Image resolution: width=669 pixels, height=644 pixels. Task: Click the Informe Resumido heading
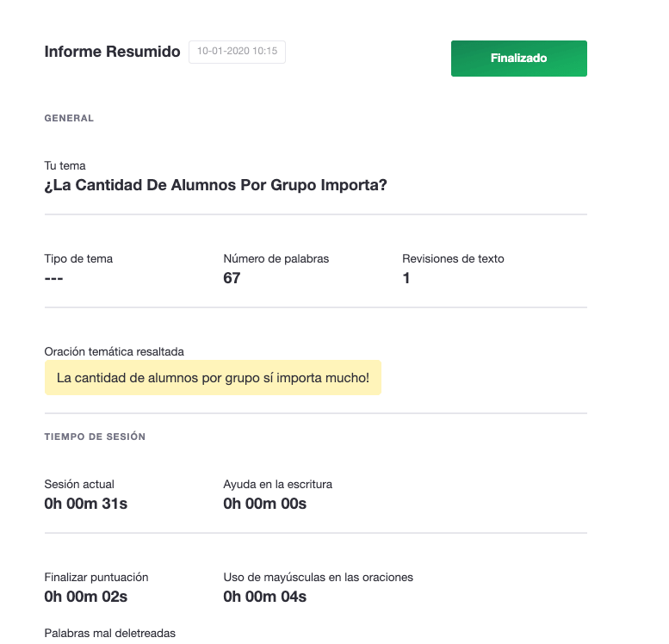coord(112,51)
